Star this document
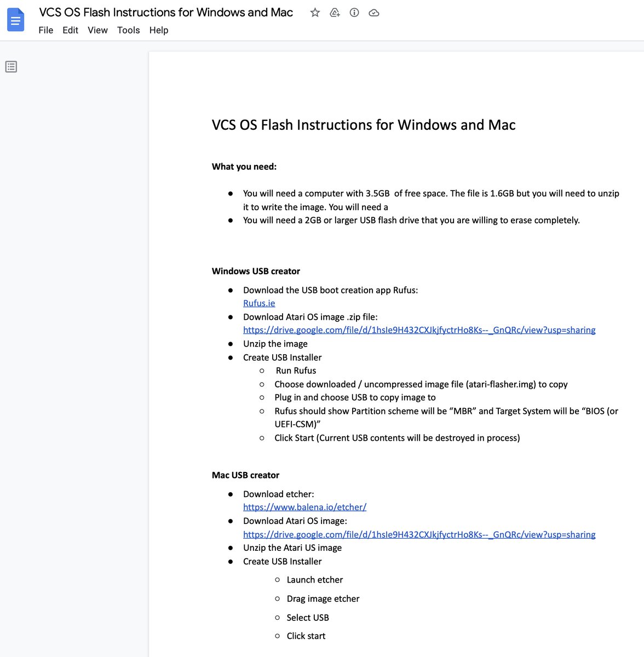Screen dimensions: 644x657 coord(315,13)
